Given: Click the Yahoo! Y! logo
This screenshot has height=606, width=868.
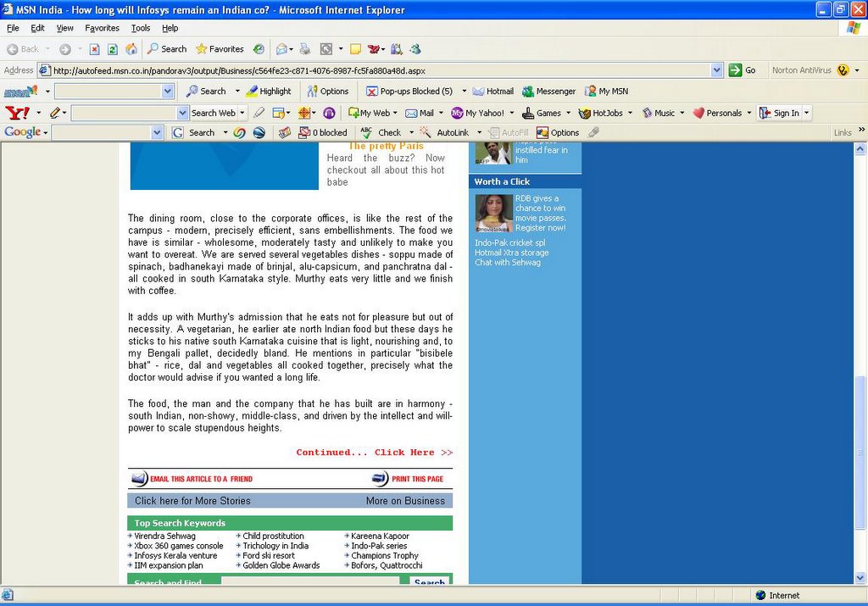Looking at the screenshot, I should [x=17, y=113].
